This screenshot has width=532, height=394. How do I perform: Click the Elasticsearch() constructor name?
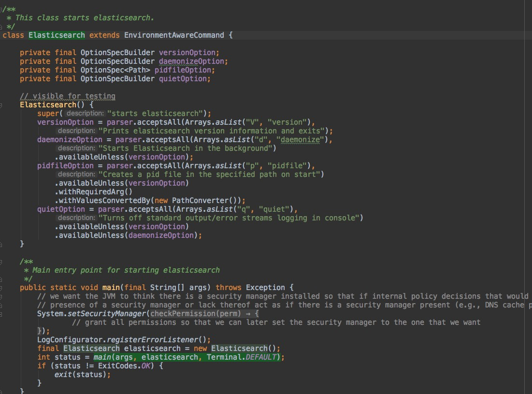pyautogui.click(x=48, y=105)
